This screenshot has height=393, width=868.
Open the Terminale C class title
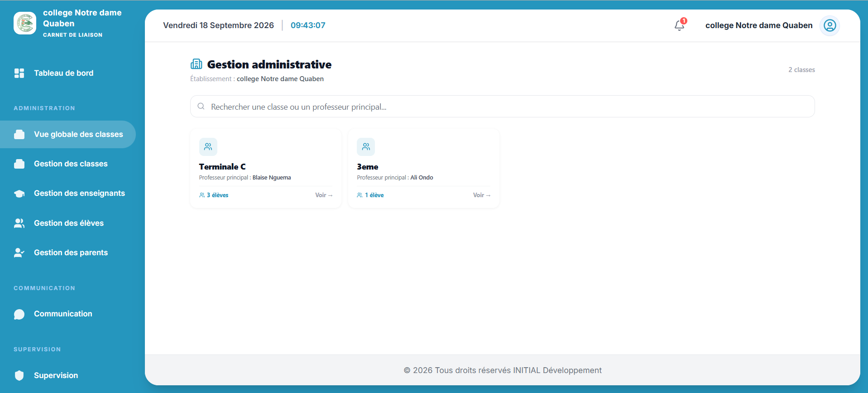222,167
